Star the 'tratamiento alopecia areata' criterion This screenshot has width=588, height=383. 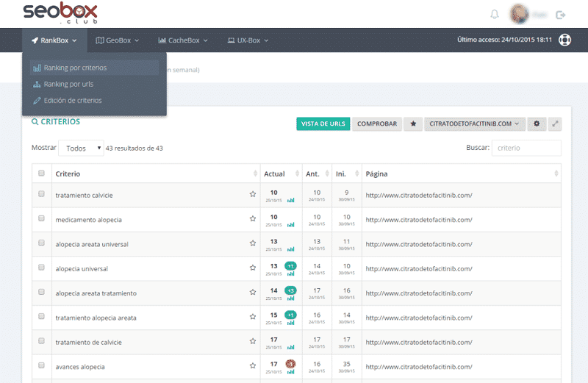coord(253,317)
